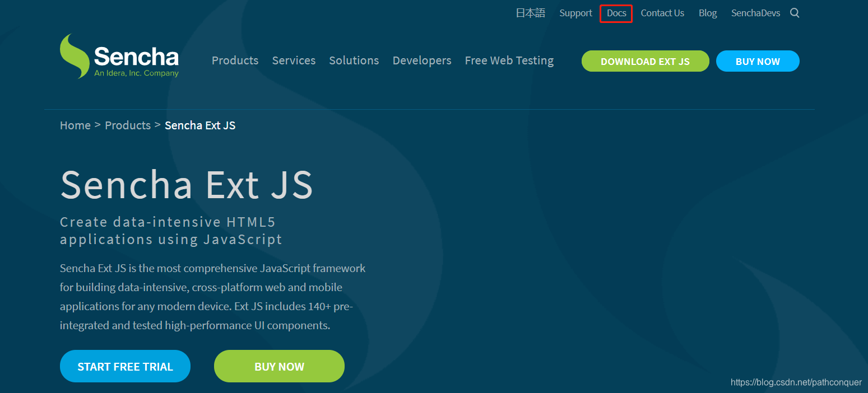Image resolution: width=868 pixels, height=393 pixels.
Task: Open Free Web Testing menu item
Action: (x=509, y=60)
